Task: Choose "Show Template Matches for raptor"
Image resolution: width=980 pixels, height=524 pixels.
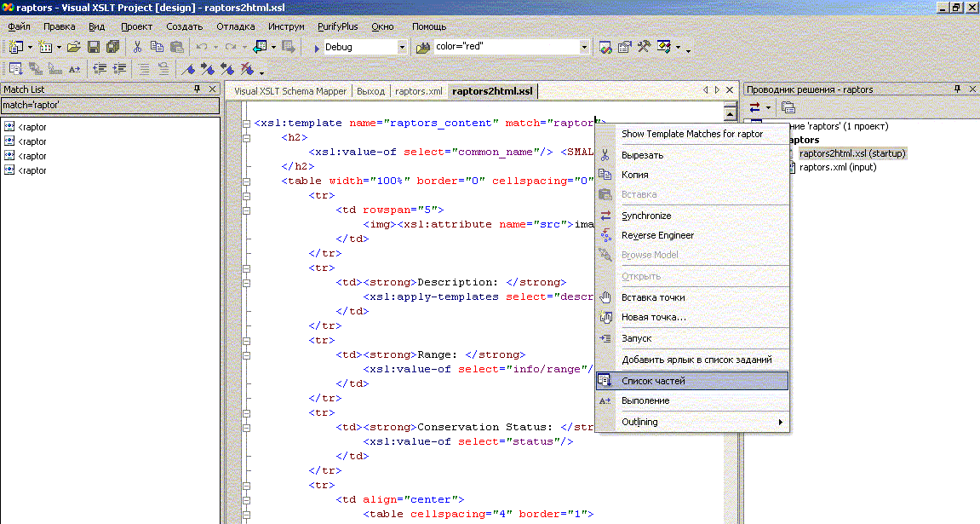Action: 691,134
